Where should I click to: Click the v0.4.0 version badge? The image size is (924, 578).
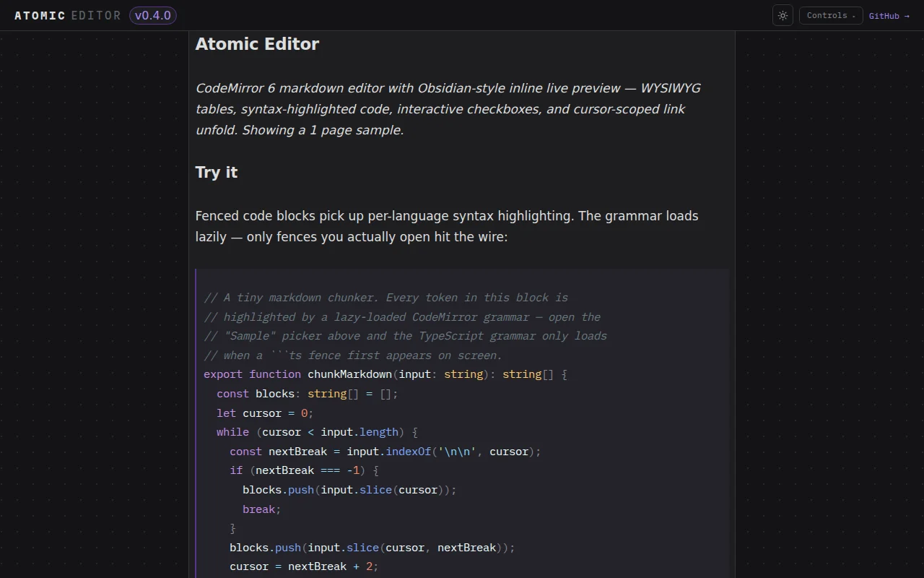(153, 15)
